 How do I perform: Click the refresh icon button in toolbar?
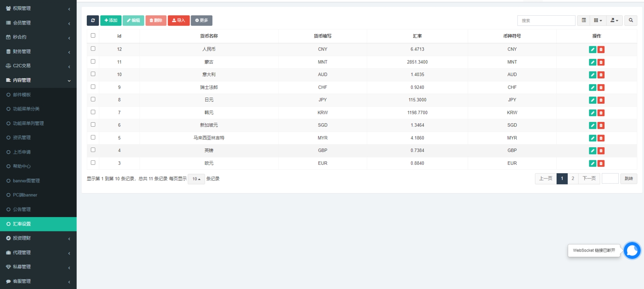[93, 21]
